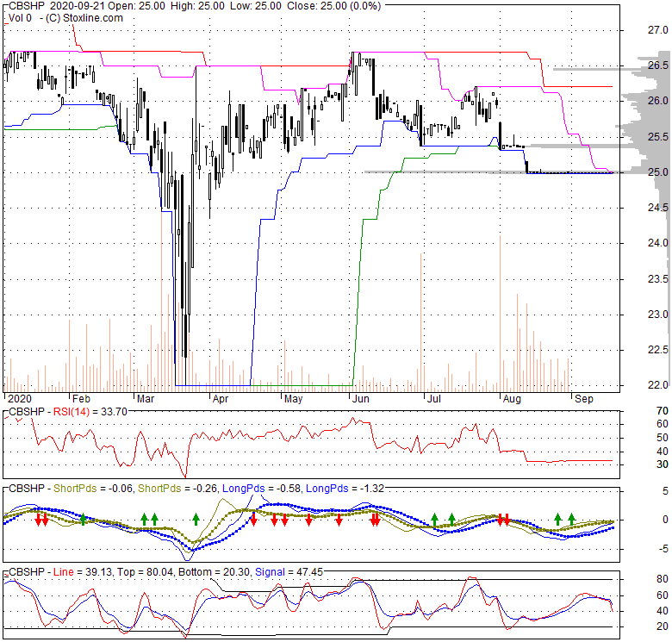The width and height of the screenshot is (672, 642).
Task: Click the 25.5 price axis label
Action: (x=658, y=137)
